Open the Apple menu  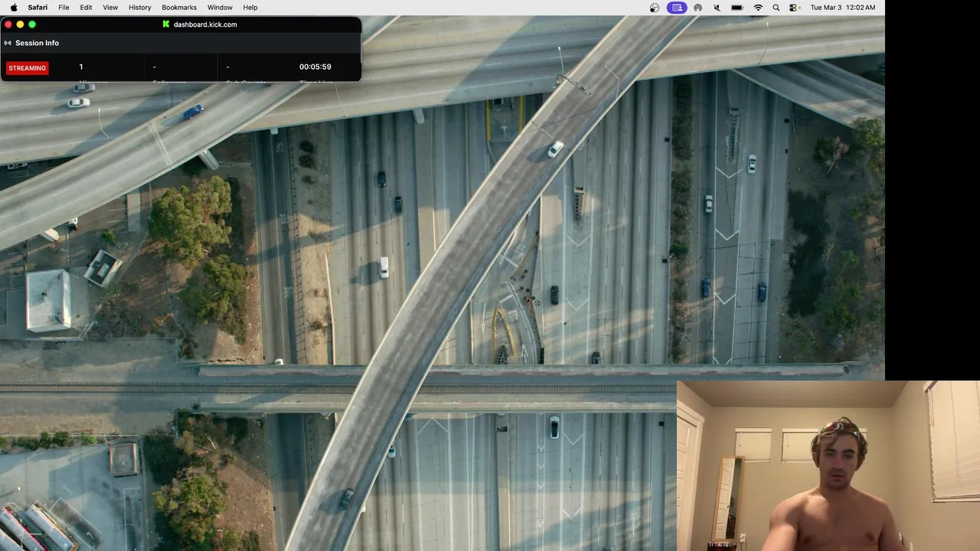tap(14, 8)
